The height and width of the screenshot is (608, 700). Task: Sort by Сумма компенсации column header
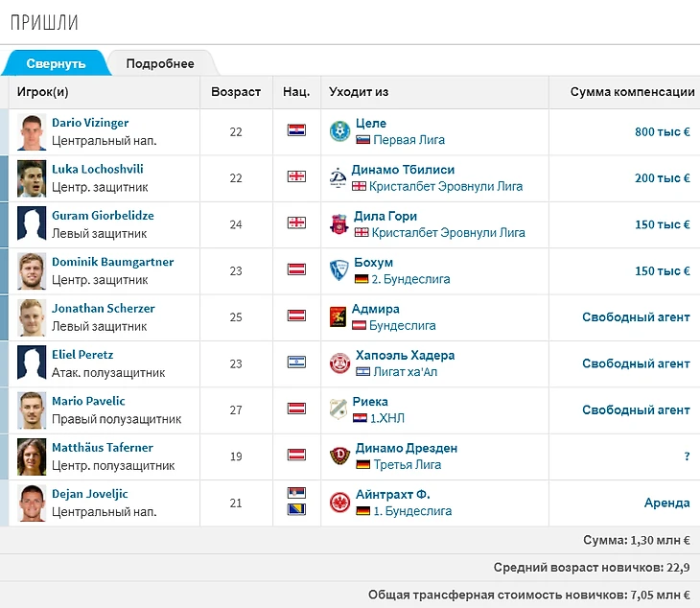click(632, 92)
